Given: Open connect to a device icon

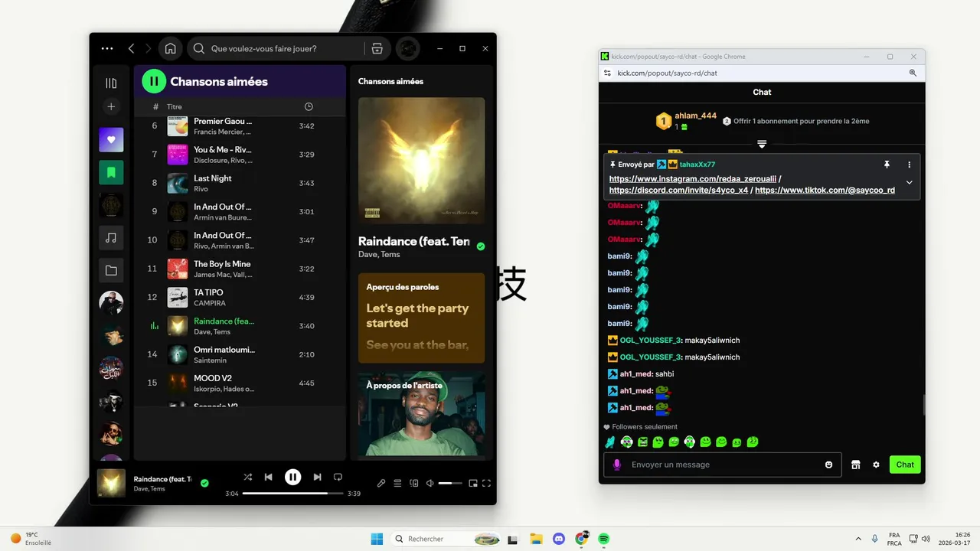Looking at the screenshot, I should click(x=414, y=483).
